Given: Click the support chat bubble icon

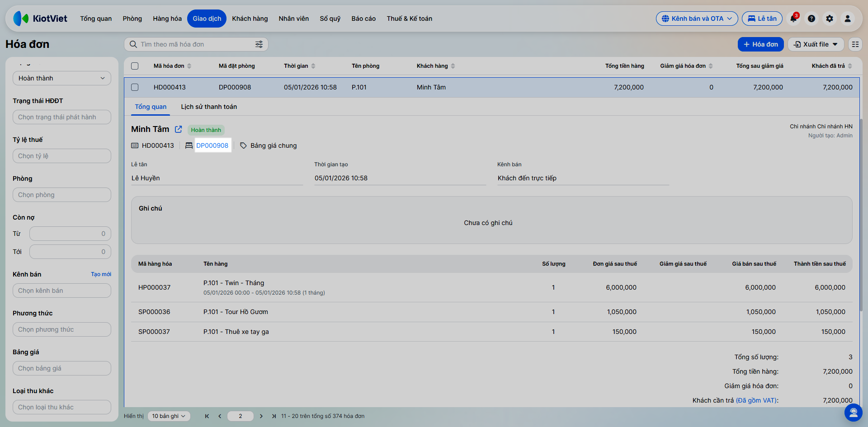Looking at the screenshot, I should point(853,412).
